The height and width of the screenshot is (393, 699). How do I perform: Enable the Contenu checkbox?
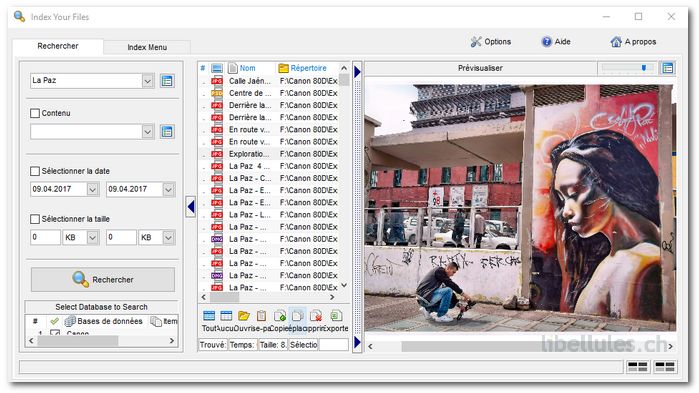35,113
